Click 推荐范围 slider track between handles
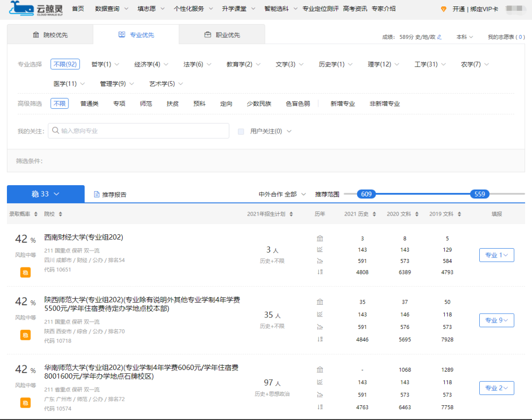The image size is (532, 420). point(423,194)
